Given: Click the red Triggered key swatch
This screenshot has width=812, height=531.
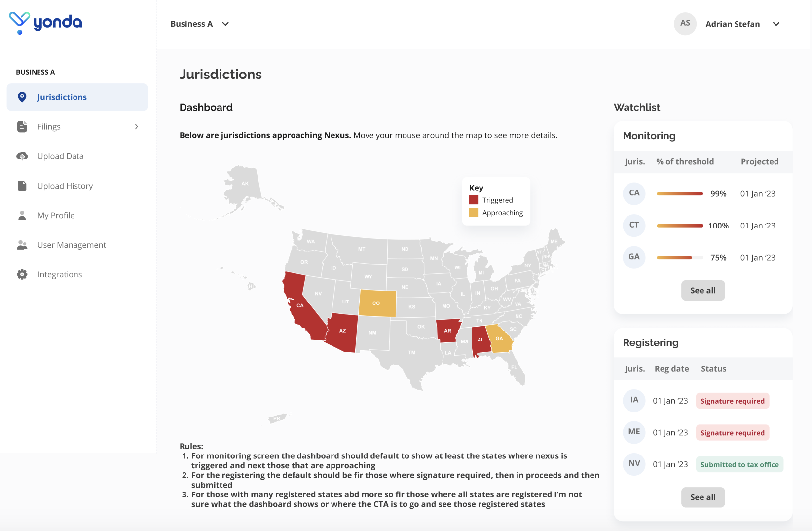Looking at the screenshot, I should 474,200.
